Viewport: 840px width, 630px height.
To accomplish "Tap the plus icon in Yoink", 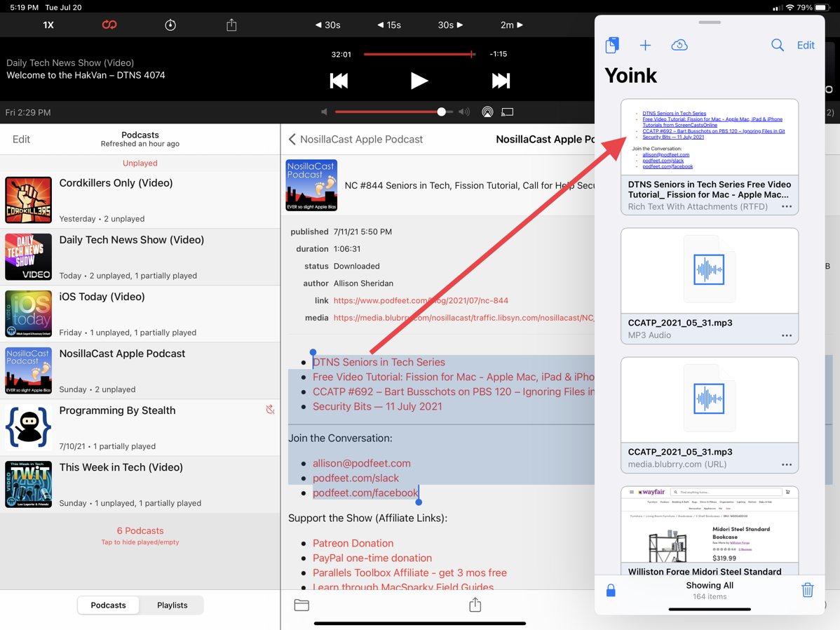I will click(645, 46).
